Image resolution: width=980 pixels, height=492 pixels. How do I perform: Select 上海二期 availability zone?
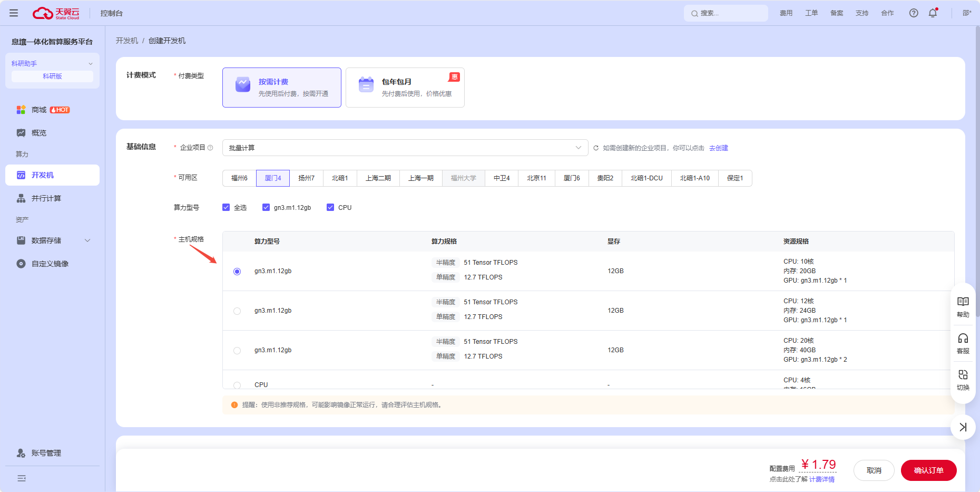click(x=378, y=178)
